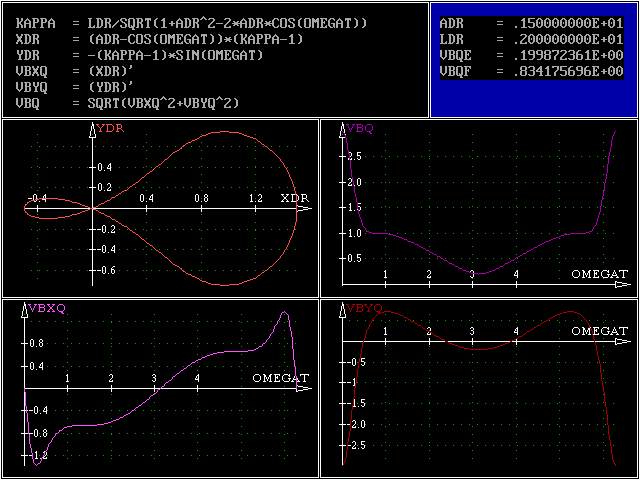Screen dimensions: 640x480
Task: Select the YDR equation line
Action: 140,54
